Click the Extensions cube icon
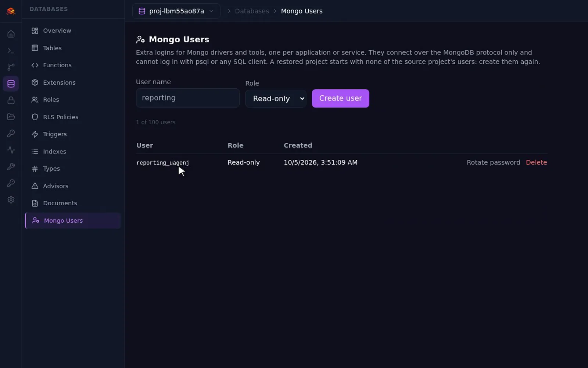Screen dimensions: 588x368 tap(35, 82)
